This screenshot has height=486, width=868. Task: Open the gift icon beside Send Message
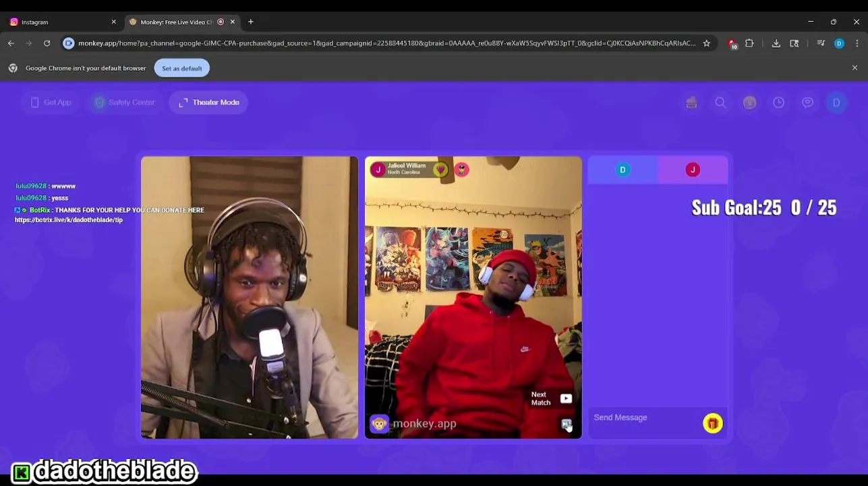coord(713,423)
